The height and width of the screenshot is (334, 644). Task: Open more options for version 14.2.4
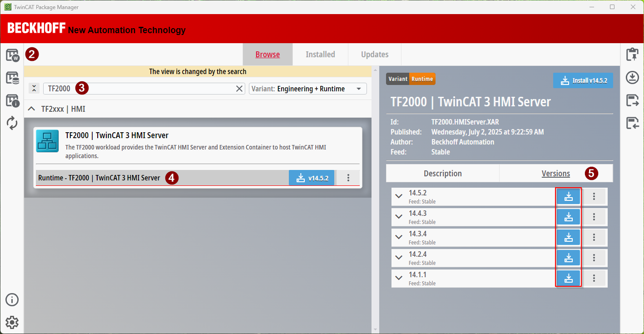(594, 258)
